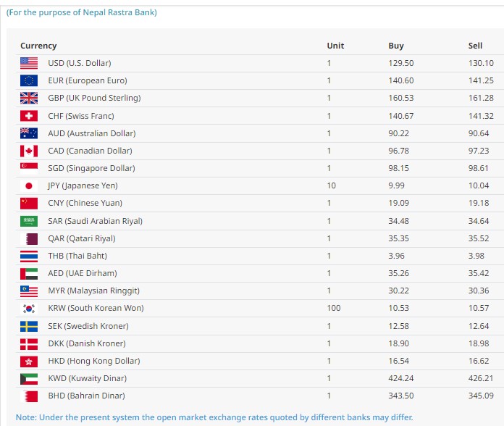Click the open market exchange rates note
Screen dimensions: 504x426
pos(214,417)
